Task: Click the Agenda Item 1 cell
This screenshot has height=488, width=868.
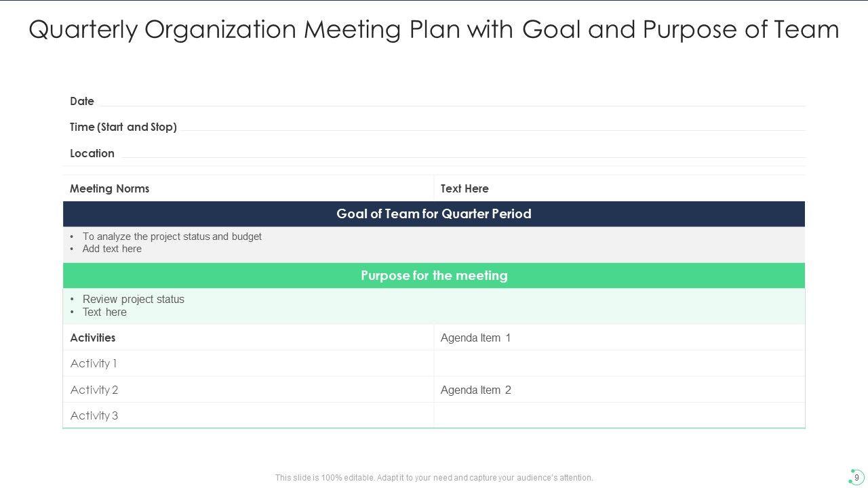Action: tap(618, 338)
